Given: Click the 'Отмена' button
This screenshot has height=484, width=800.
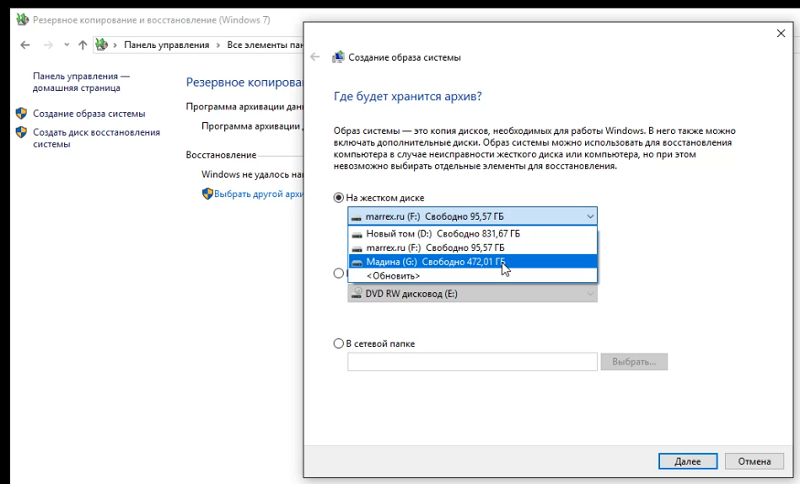Looking at the screenshot, I should [x=754, y=461].
